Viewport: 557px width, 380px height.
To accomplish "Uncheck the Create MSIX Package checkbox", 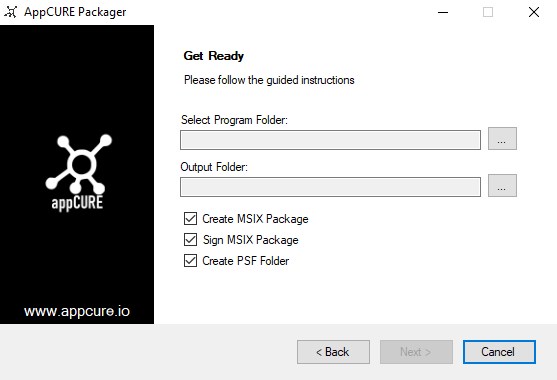I will [190, 219].
